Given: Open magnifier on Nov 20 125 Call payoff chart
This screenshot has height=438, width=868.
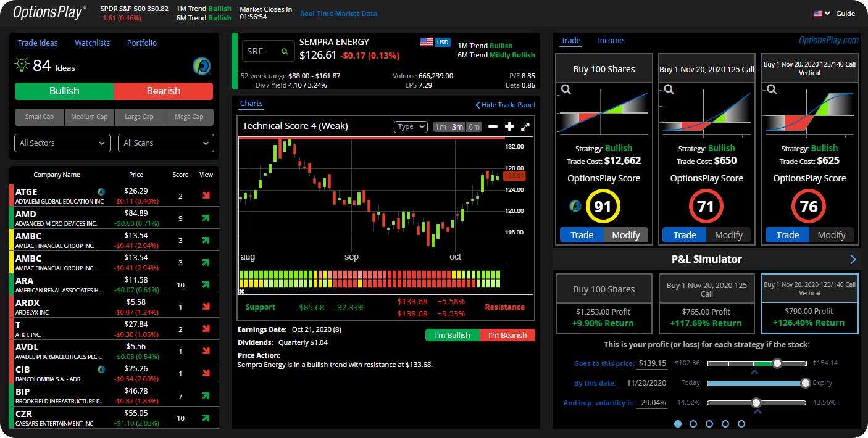Looking at the screenshot, I should coord(668,90).
